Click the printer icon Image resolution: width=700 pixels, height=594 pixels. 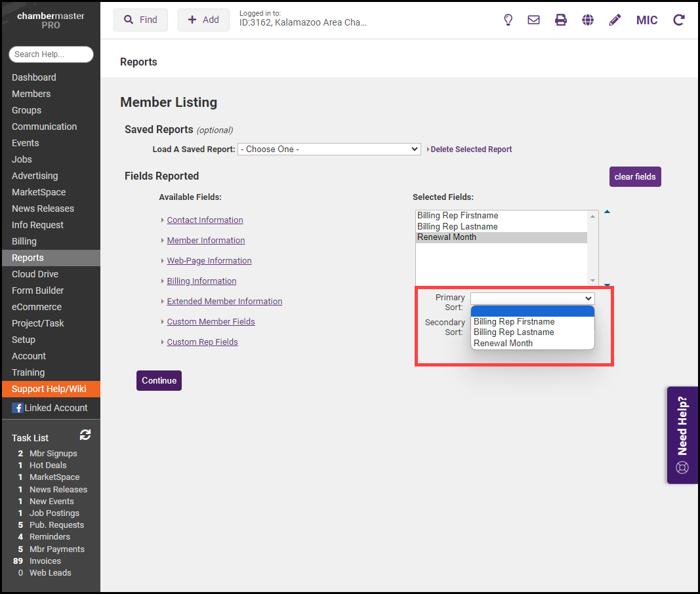click(561, 20)
